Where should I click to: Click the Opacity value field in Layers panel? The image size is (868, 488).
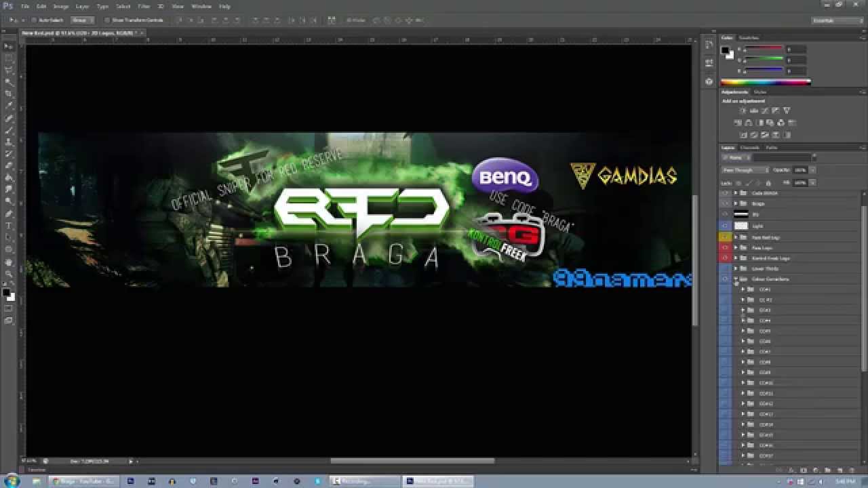799,170
